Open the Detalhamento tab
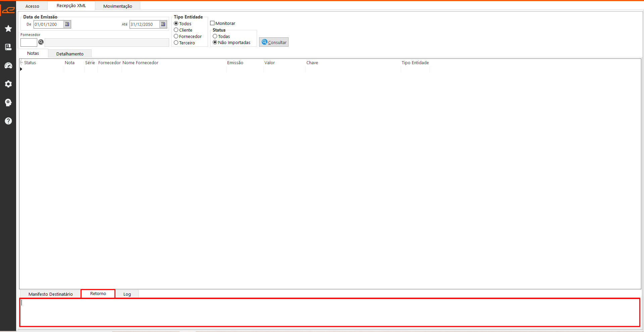The height and width of the screenshot is (332, 644). (x=70, y=54)
